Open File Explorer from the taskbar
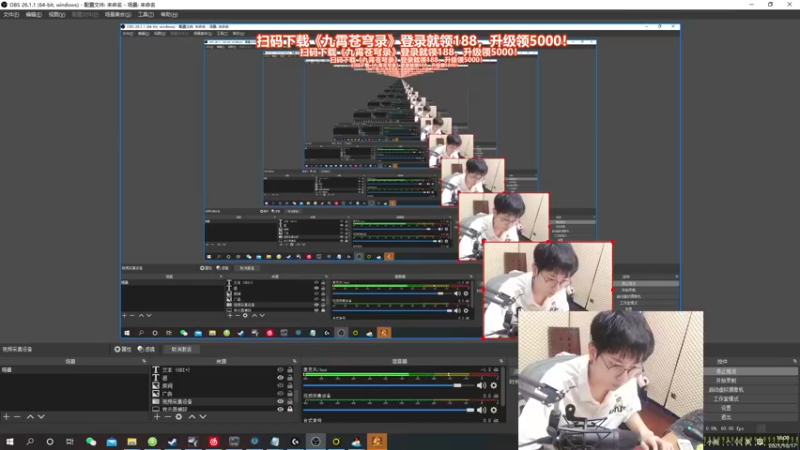Image resolution: width=800 pixels, height=450 pixels. (x=132, y=441)
